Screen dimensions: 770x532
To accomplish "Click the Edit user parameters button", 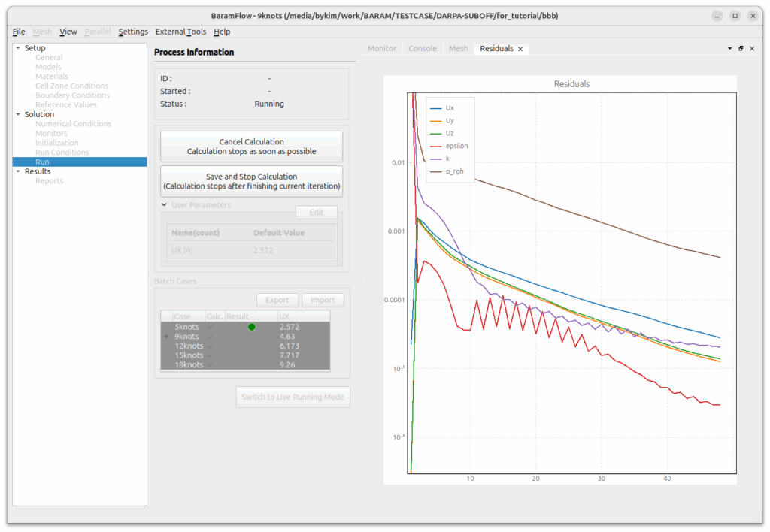I will 317,213.
